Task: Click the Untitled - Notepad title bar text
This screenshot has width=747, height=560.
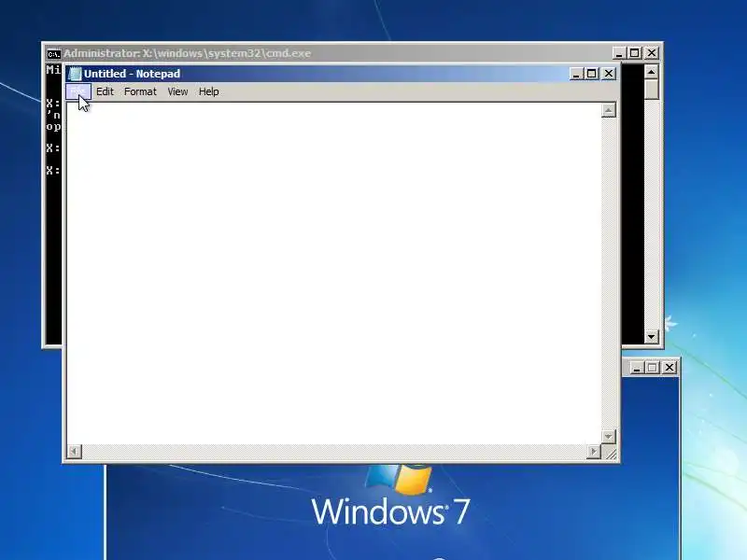Action: pyautogui.click(x=132, y=74)
